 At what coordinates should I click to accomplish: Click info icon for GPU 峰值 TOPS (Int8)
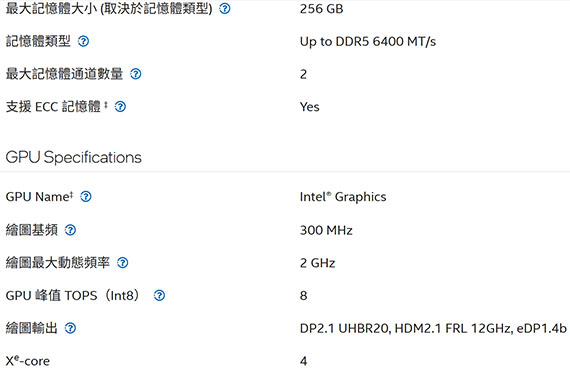159,295
